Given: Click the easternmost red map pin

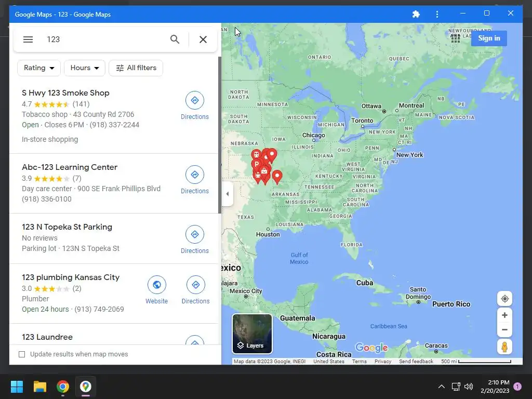Looking at the screenshot, I should click(277, 177).
